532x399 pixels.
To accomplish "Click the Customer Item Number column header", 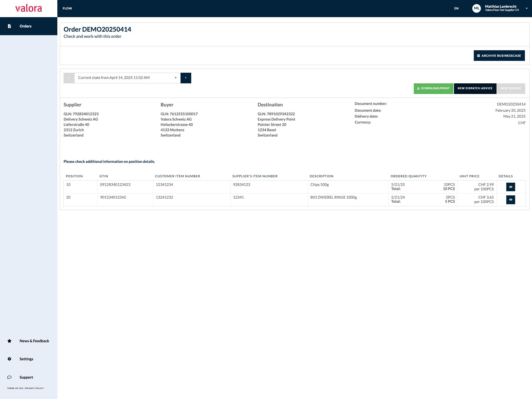I will tap(178, 176).
